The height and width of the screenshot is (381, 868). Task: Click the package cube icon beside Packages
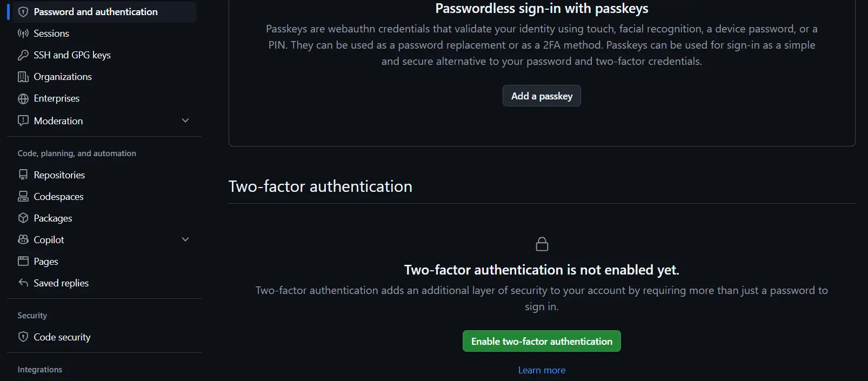[x=23, y=218]
